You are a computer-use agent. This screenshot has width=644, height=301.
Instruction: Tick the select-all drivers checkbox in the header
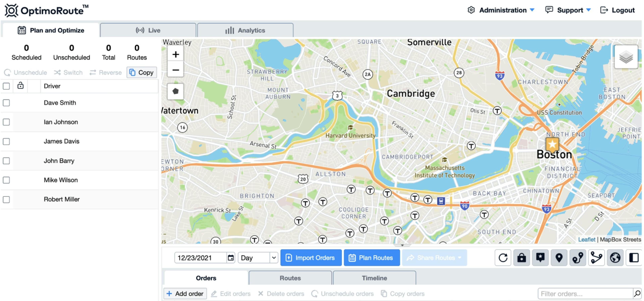(x=6, y=86)
